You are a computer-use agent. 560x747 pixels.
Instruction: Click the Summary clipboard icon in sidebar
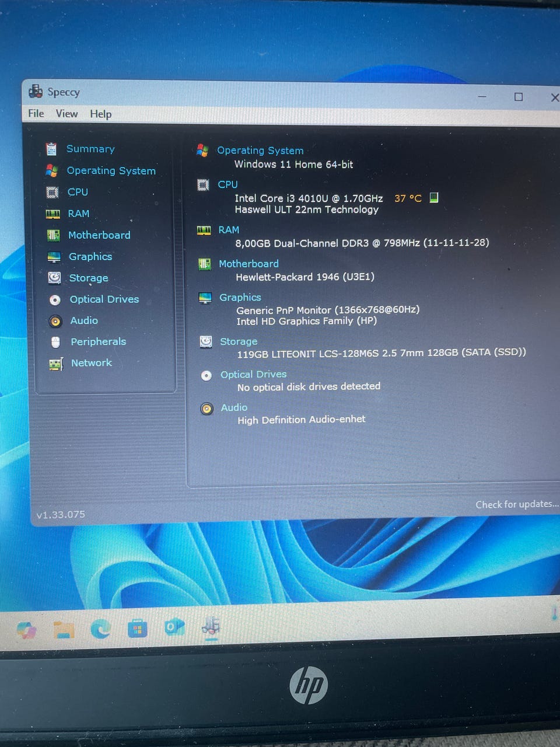(x=51, y=149)
